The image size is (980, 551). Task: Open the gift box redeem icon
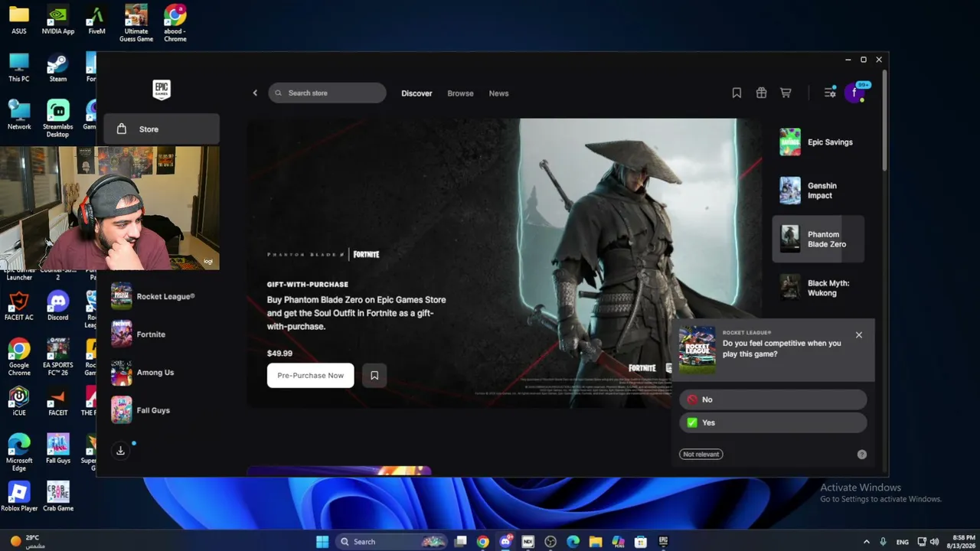tap(761, 93)
